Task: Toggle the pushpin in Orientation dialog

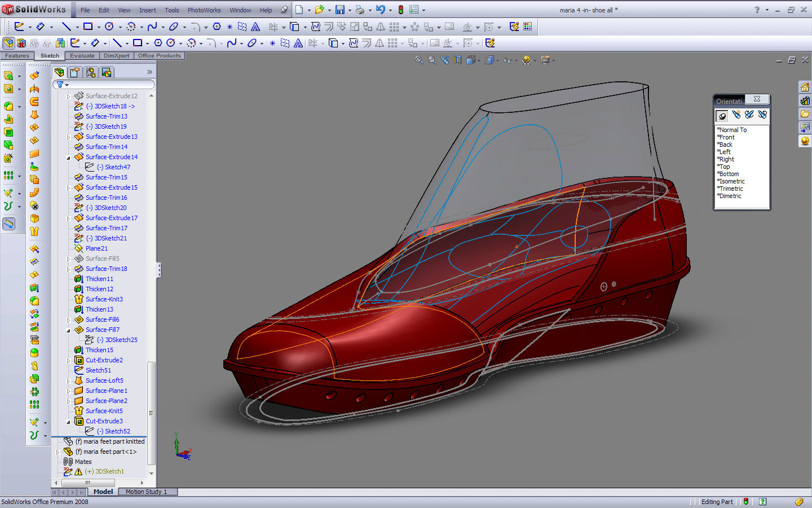Action: (x=722, y=116)
